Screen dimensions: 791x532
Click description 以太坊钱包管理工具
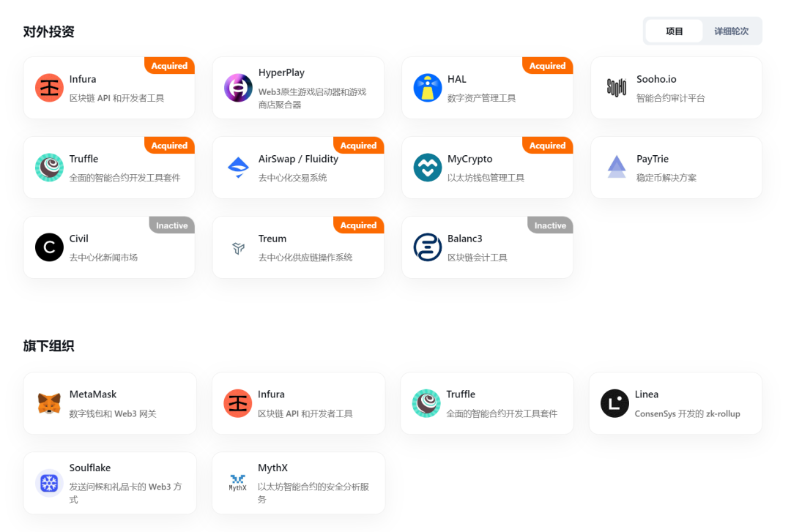click(486, 178)
